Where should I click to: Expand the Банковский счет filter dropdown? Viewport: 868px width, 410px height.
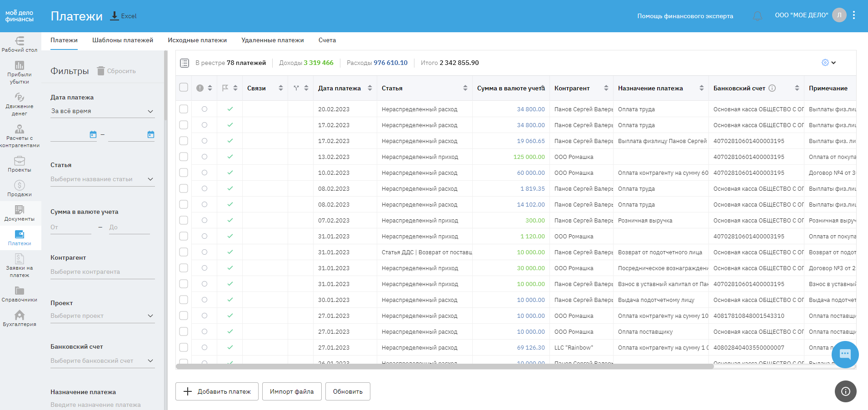pos(102,361)
